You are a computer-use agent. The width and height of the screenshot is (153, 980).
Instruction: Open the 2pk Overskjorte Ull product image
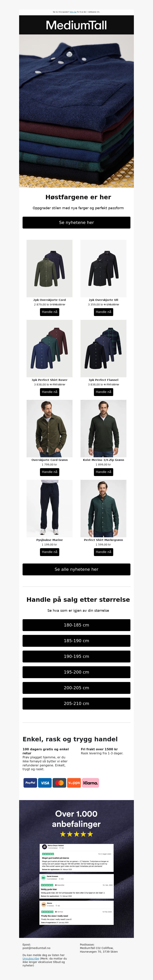(x=103, y=268)
